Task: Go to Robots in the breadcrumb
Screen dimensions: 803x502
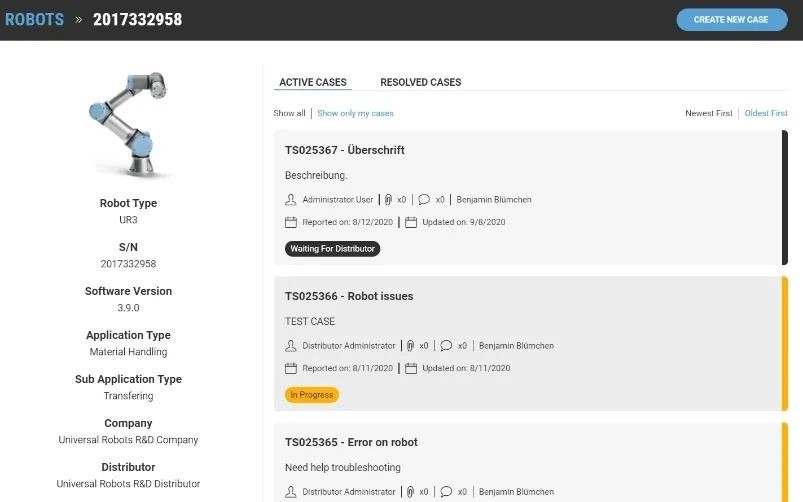Action: pos(34,19)
